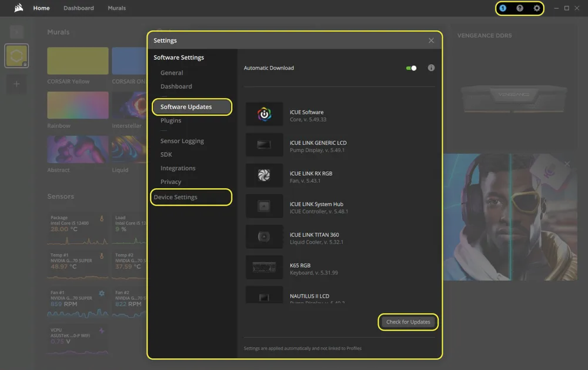Switch to the Murals top tab
This screenshot has height=370, width=588.
coord(116,8)
